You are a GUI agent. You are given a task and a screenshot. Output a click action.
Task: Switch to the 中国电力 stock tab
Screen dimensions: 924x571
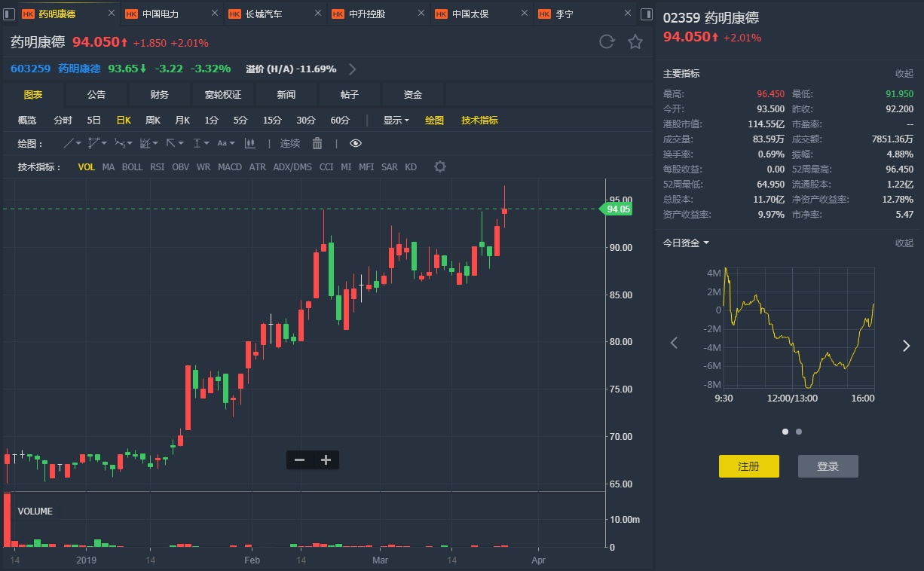[173, 14]
